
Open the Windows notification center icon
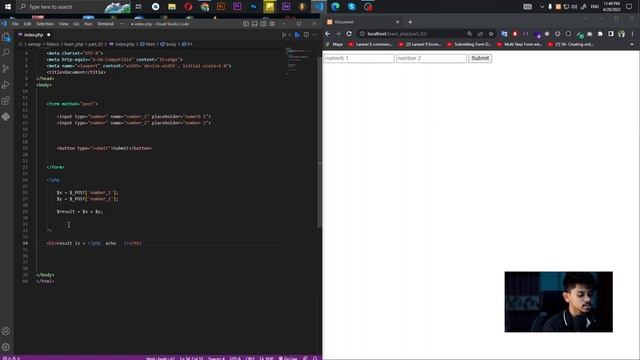point(629,7)
